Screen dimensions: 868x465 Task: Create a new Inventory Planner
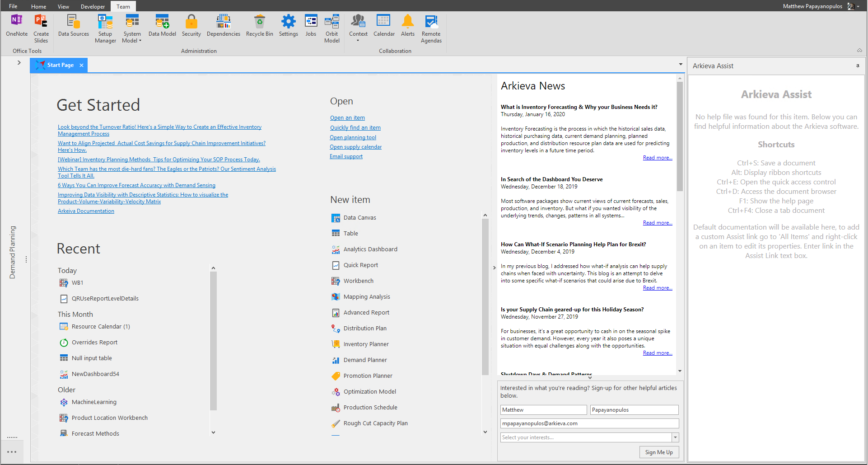pyautogui.click(x=360, y=344)
